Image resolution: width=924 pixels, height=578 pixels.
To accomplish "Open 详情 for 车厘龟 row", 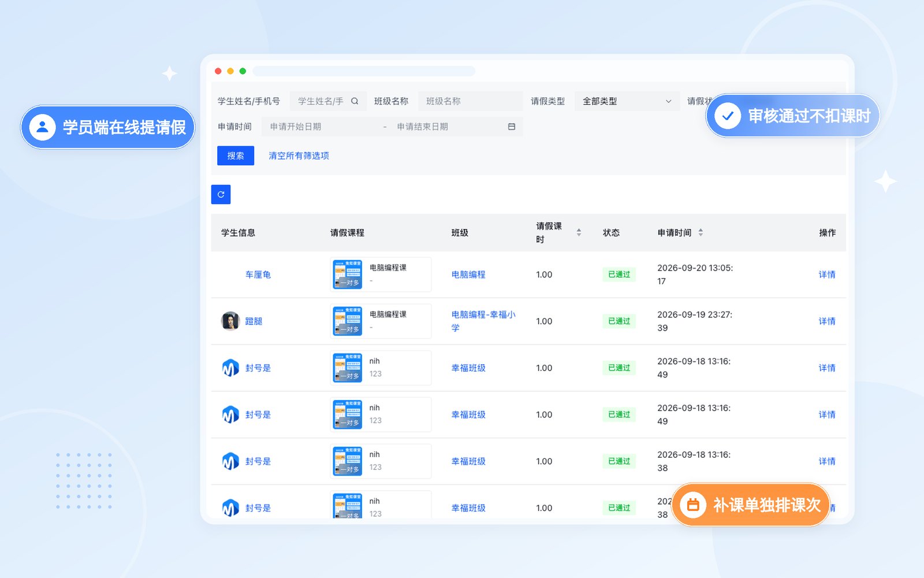I will pyautogui.click(x=827, y=275).
